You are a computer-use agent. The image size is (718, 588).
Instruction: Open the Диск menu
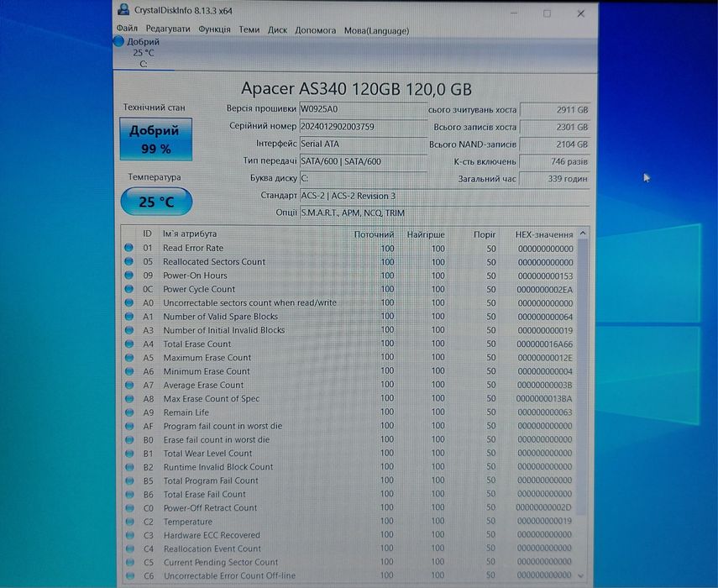pyautogui.click(x=277, y=30)
